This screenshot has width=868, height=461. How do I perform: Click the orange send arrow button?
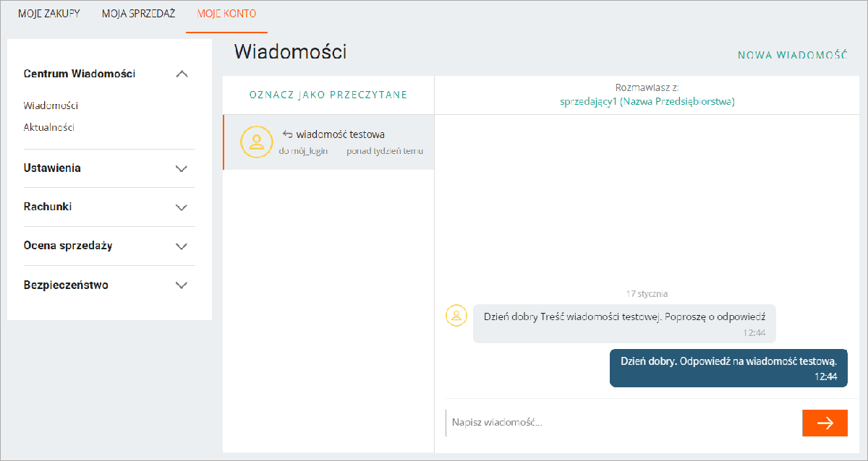pyautogui.click(x=825, y=423)
